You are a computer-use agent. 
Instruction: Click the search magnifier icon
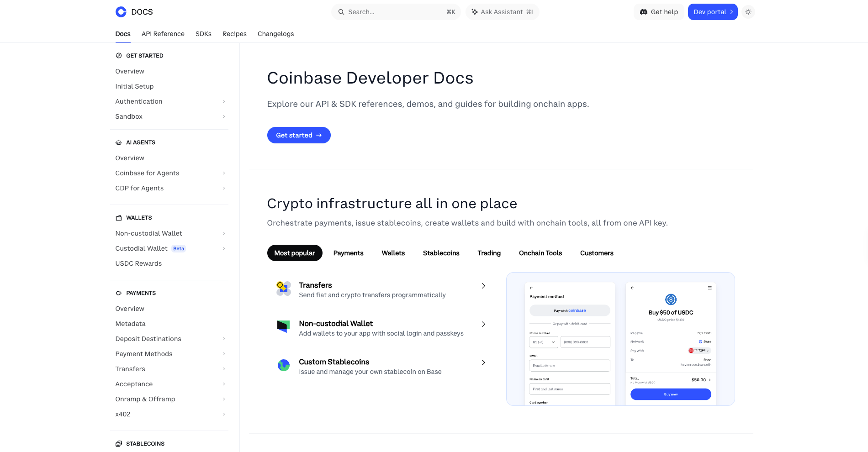[341, 12]
